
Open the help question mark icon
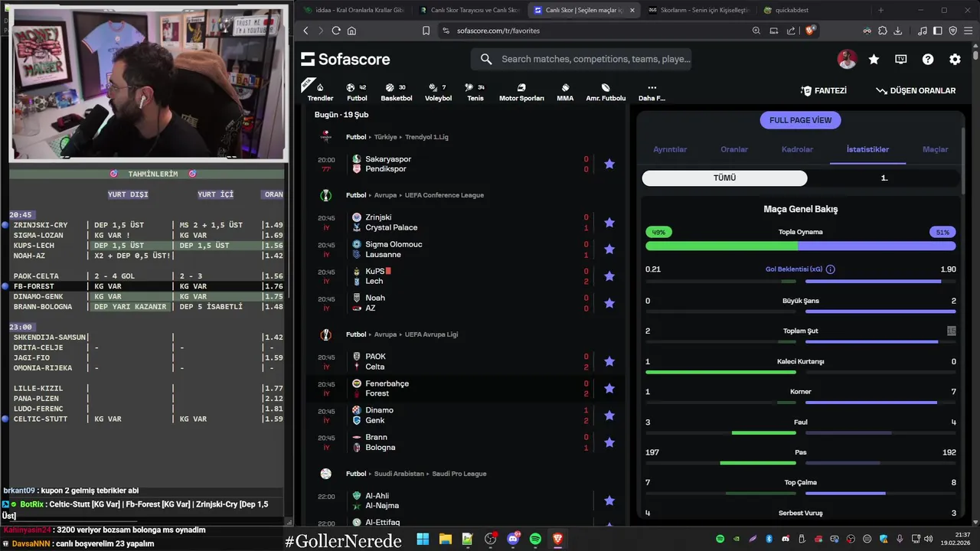pos(928,59)
